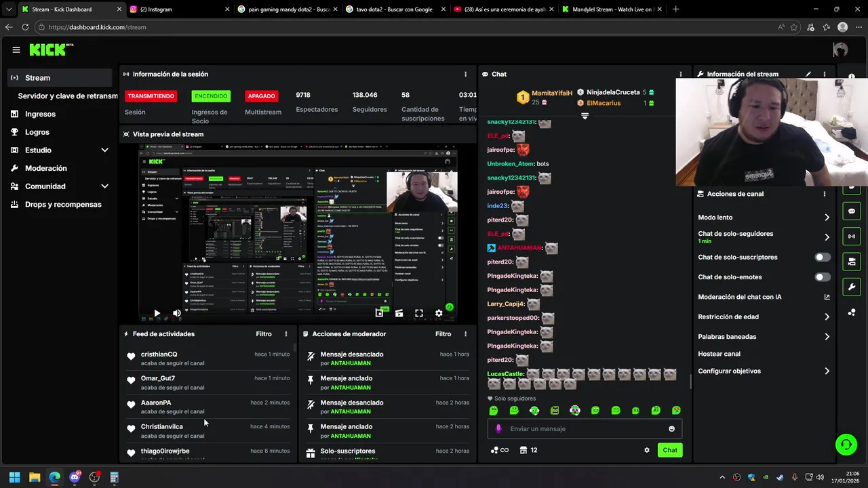Screen dimensions: 868x488
Task: Open File Explorer from taskbar
Action: point(35,477)
